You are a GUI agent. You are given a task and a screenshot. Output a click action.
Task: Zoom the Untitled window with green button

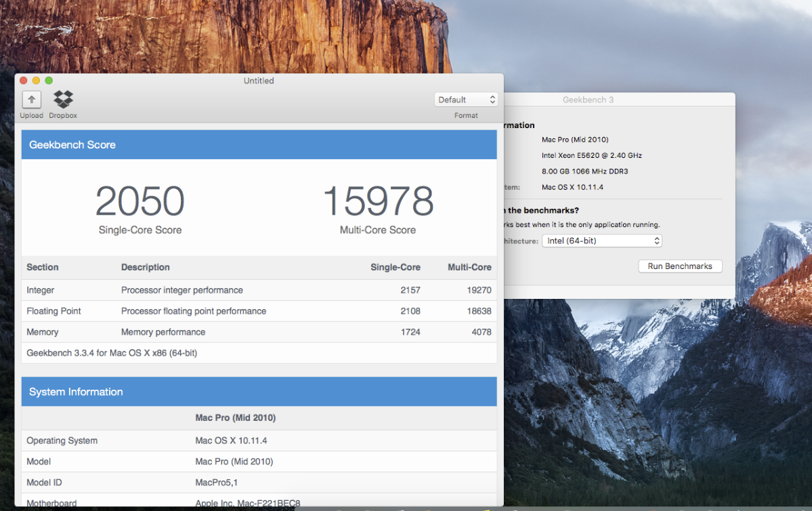pos(49,81)
